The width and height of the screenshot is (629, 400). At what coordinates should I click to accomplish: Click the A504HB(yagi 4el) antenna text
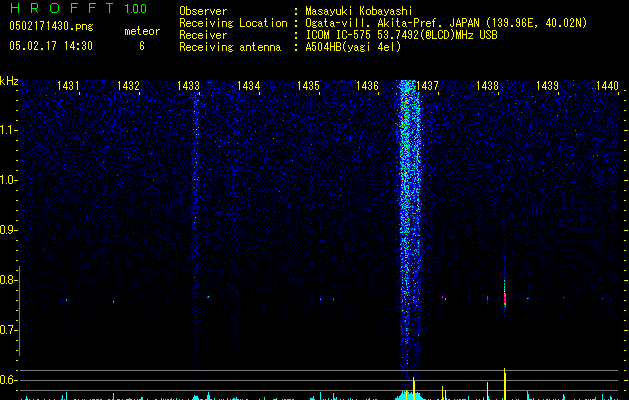tap(353, 47)
